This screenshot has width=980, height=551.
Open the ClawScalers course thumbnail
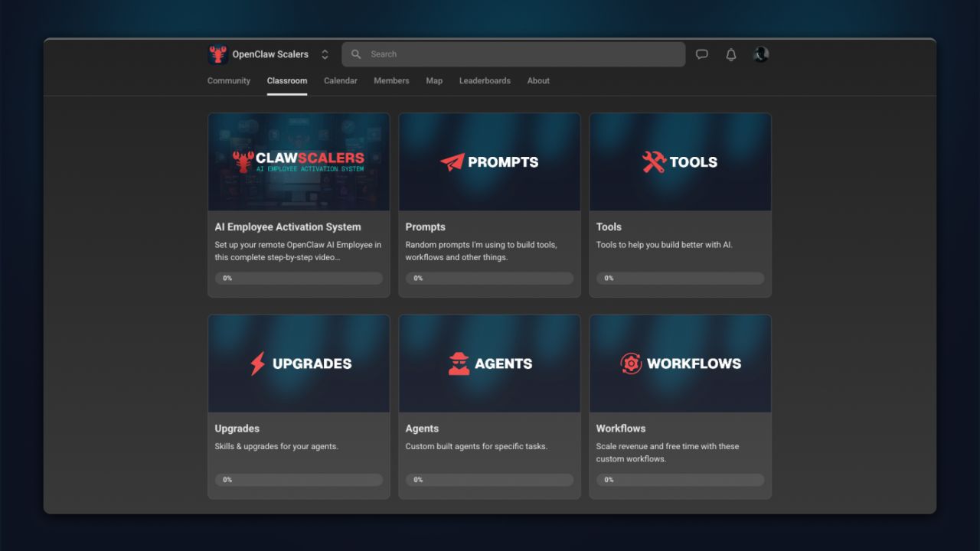299,162
